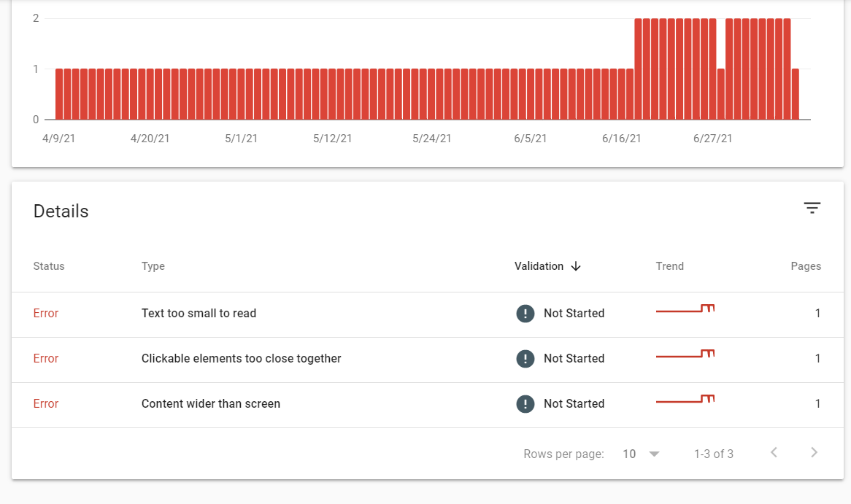Click the 6/16/21 chart date label
The height and width of the screenshot is (504, 851).
pyautogui.click(x=621, y=139)
